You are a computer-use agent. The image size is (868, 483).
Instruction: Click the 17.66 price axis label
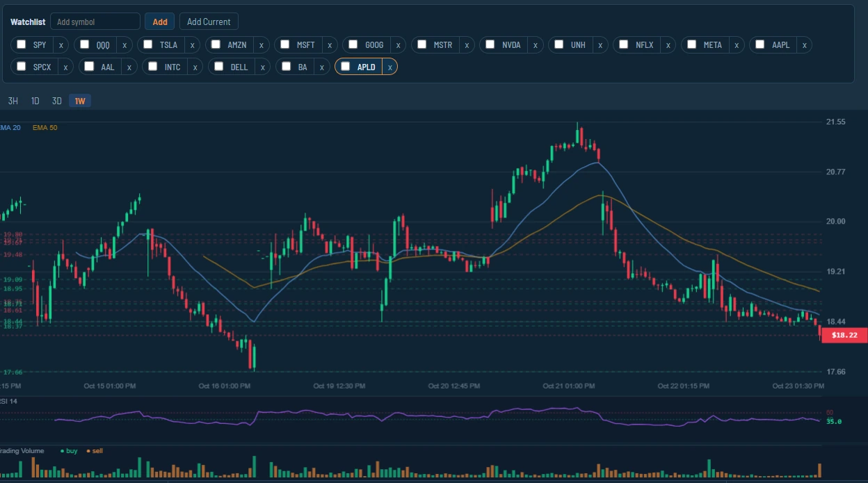tap(835, 372)
